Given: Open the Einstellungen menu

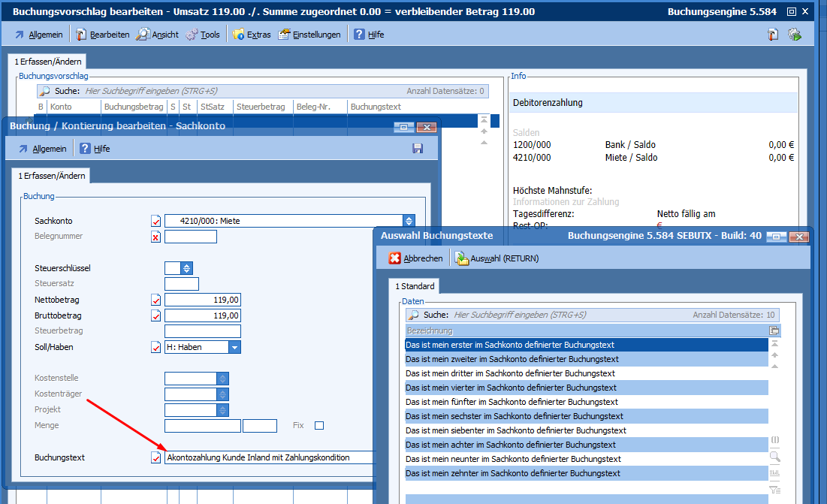Looking at the screenshot, I should pos(309,35).
